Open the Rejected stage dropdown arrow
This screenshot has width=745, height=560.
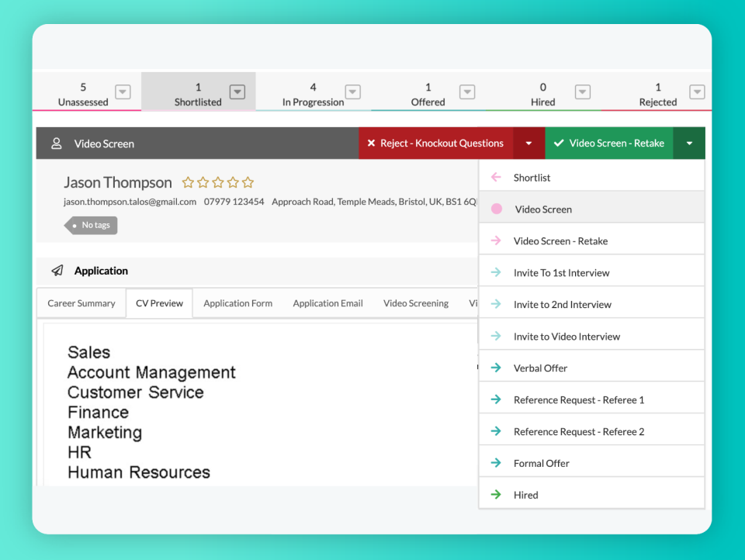click(697, 92)
